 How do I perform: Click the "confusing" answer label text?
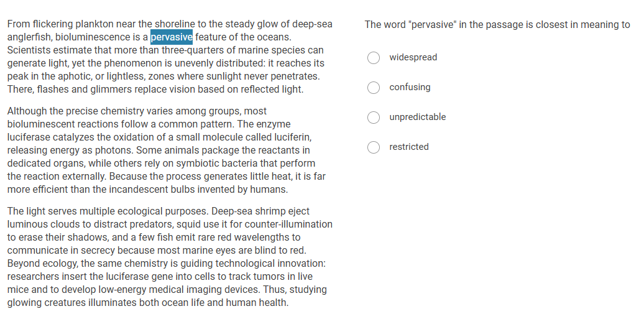410,87
